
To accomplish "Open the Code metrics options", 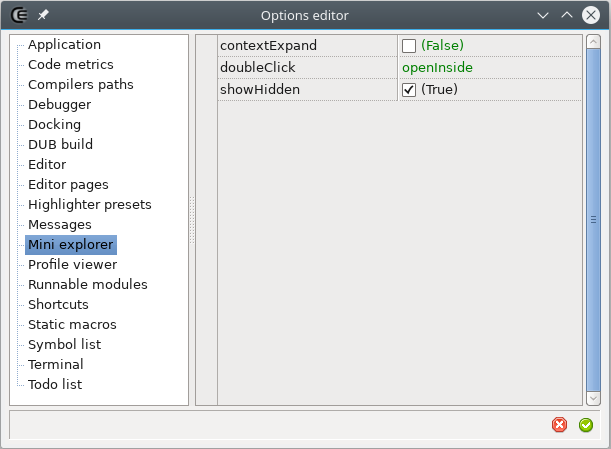I will 70,65.
